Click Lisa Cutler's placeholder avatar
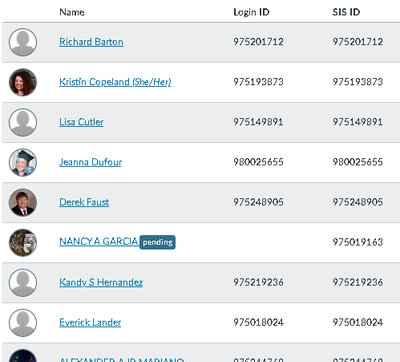This screenshot has width=400, height=362. [23, 122]
